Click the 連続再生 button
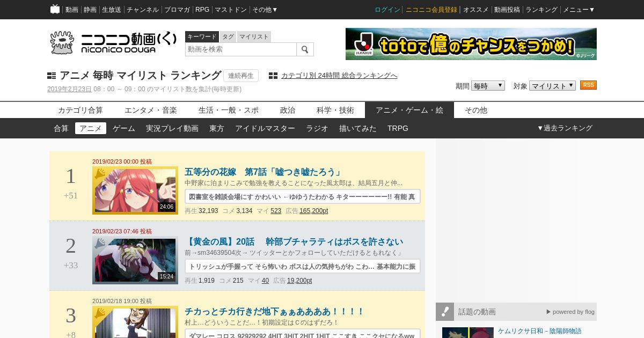The image size is (644, 338). tap(241, 76)
